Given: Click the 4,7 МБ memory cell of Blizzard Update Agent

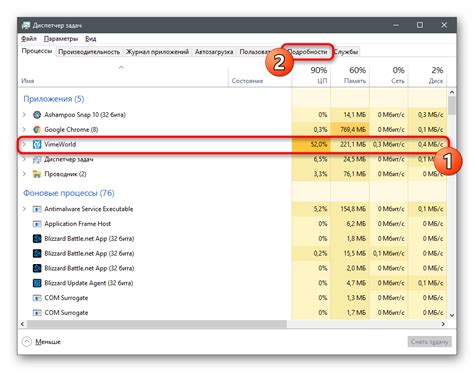Looking at the screenshot, I should (350, 283).
